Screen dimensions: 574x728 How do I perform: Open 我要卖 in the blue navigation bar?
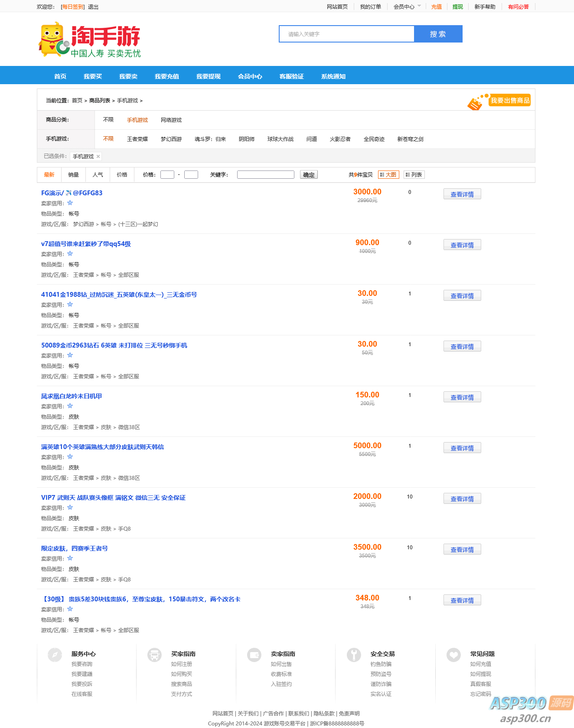(x=128, y=76)
